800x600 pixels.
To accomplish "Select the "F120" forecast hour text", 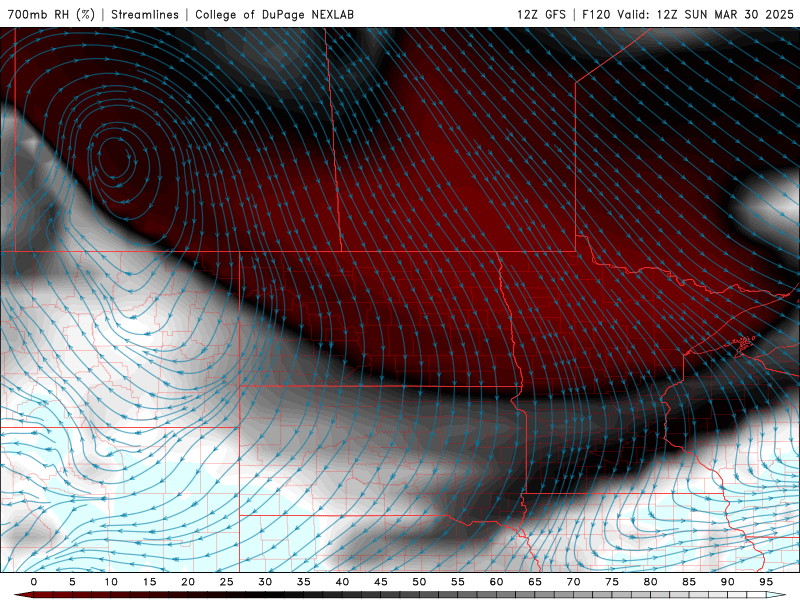I will 596,14.
